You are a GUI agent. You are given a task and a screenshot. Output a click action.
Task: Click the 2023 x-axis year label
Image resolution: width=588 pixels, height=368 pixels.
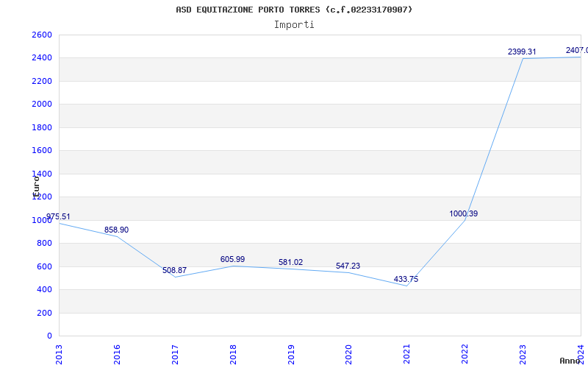click(523, 355)
